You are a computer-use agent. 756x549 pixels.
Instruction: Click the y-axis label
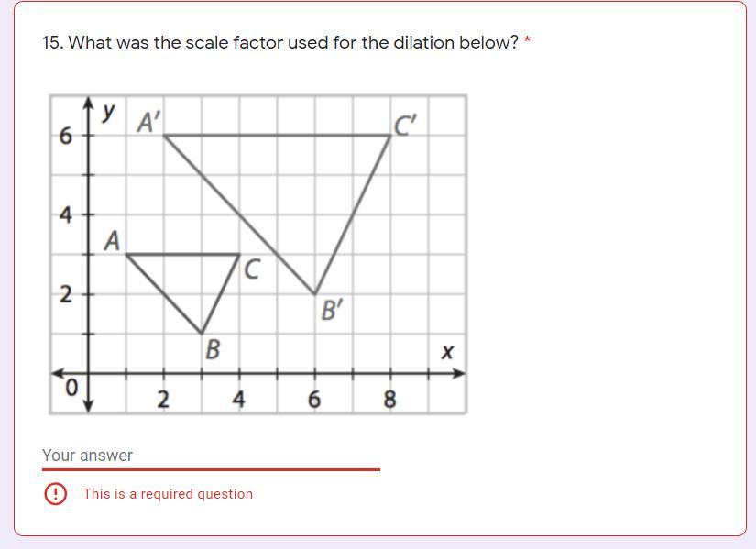pyautogui.click(x=108, y=112)
